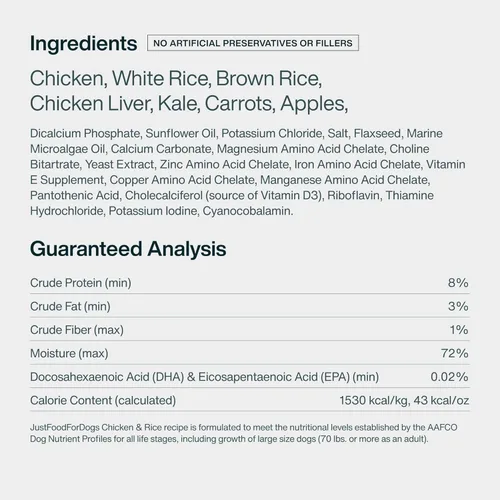Click the Crude Protein (min) row label
The image size is (500, 500).
pyautogui.click(x=81, y=283)
